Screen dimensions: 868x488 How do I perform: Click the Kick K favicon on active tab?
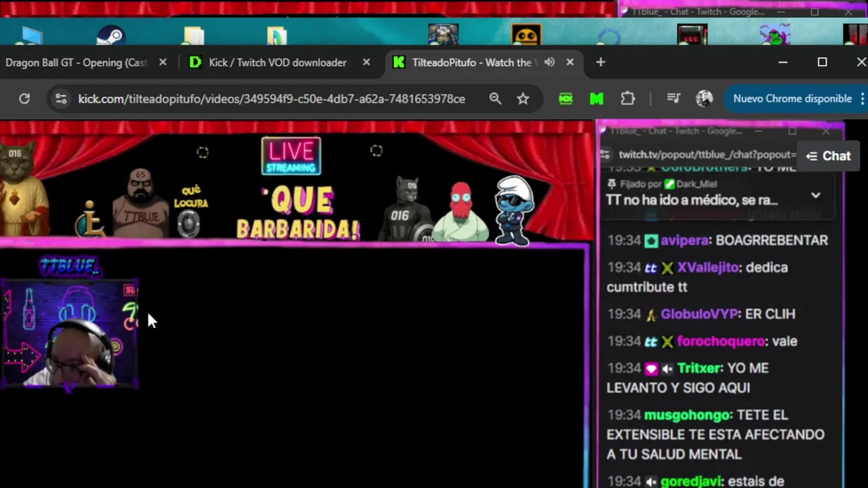[399, 62]
